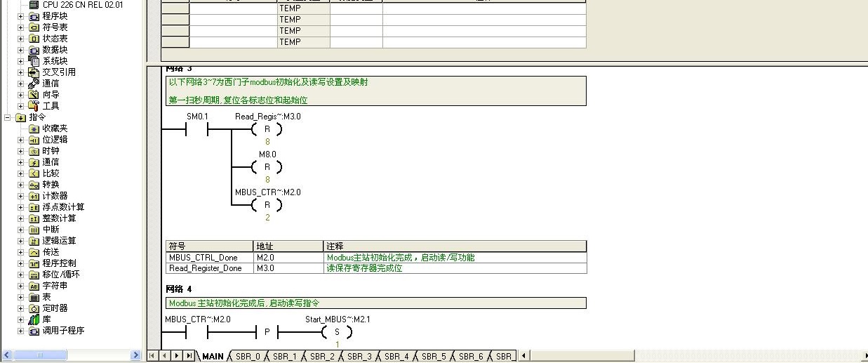The height and width of the screenshot is (363, 868).
Task: Click the M2.0 address table cell
Action: pos(288,258)
